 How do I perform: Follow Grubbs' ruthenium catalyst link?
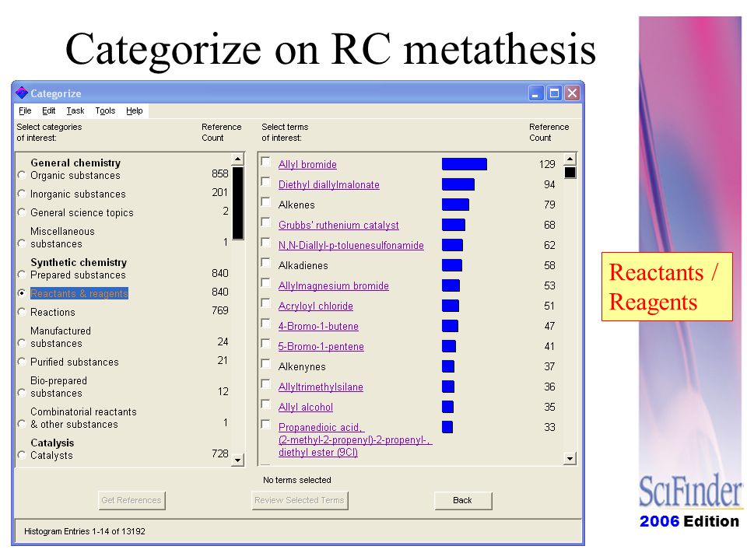[x=338, y=226]
